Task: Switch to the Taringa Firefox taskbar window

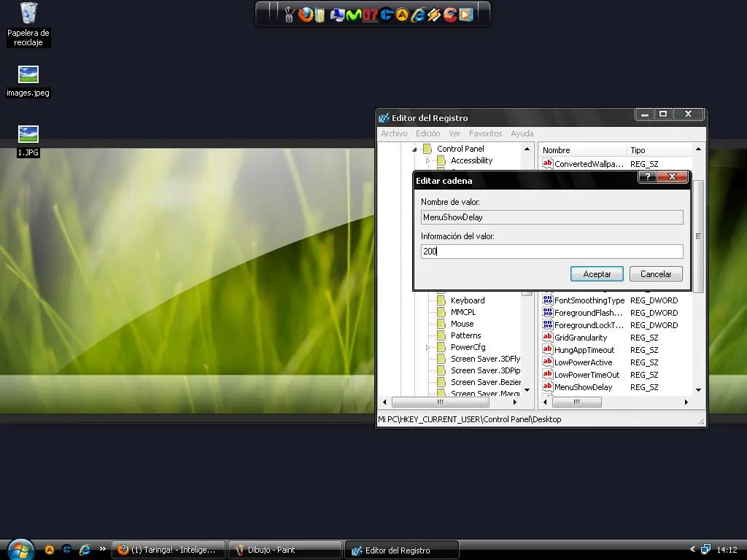Action: (169, 550)
